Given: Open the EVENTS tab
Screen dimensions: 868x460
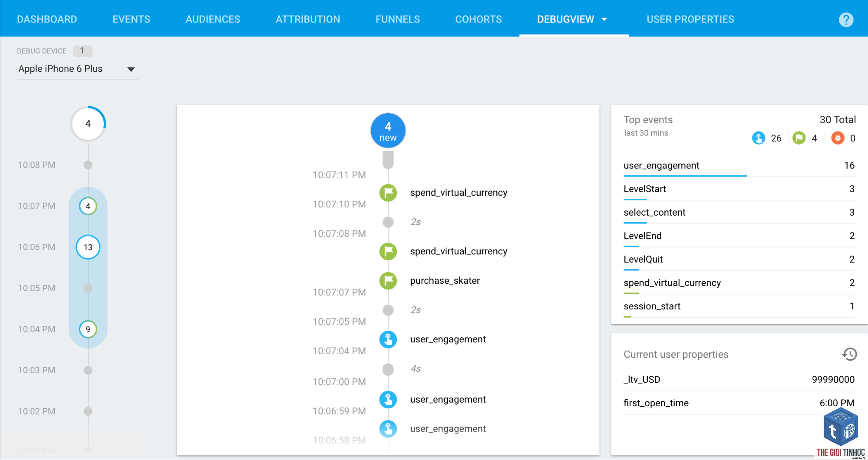Looking at the screenshot, I should 131,20.
